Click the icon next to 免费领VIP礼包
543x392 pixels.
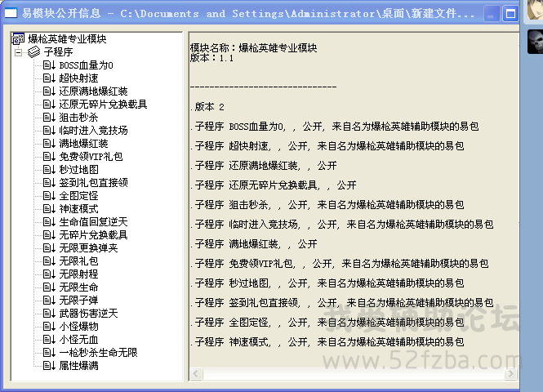pyautogui.click(x=49, y=157)
